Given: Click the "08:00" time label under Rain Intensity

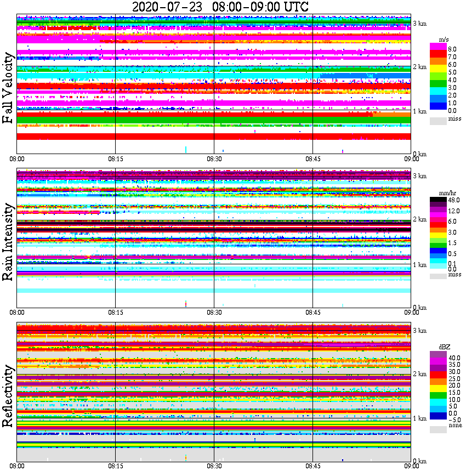Looking at the screenshot, I should (17, 313).
